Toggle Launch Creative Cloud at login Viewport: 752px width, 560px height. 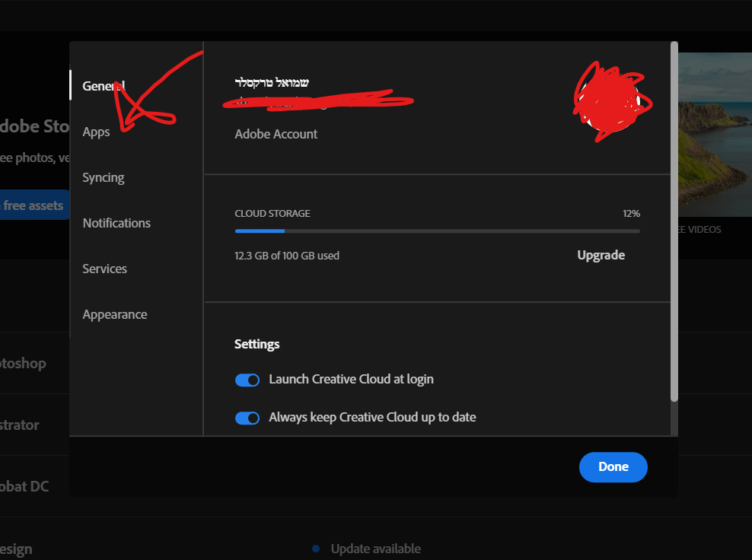pyautogui.click(x=247, y=380)
